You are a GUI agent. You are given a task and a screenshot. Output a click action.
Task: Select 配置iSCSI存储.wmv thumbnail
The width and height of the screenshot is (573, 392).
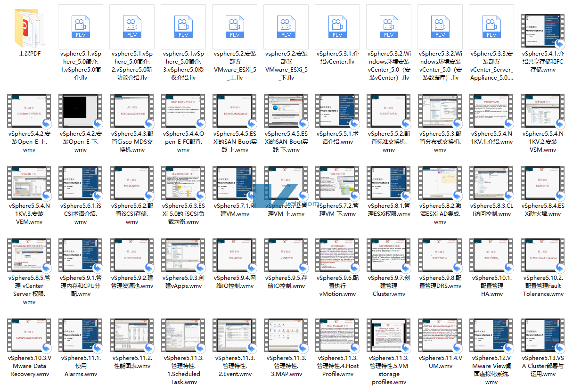click(x=132, y=183)
